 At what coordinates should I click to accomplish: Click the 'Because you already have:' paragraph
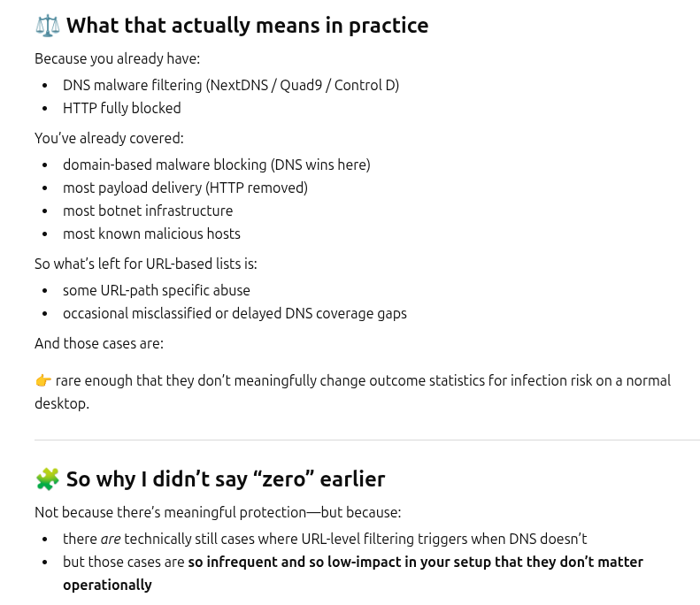pos(118,59)
